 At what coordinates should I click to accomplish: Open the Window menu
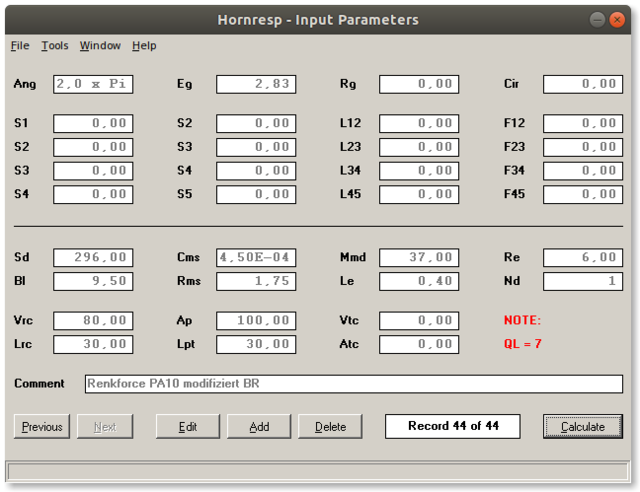(x=100, y=45)
